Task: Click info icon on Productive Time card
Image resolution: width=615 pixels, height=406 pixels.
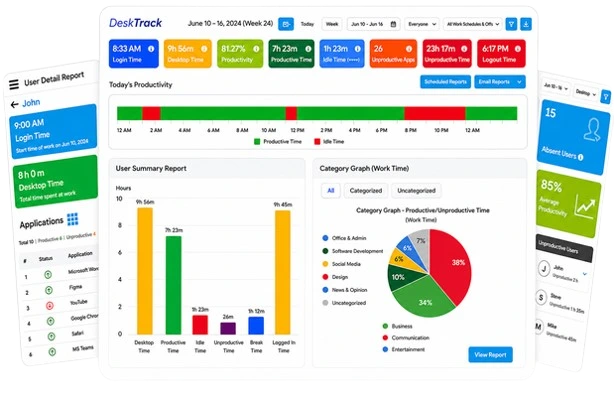Action: pyautogui.click(x=308, y=49)
